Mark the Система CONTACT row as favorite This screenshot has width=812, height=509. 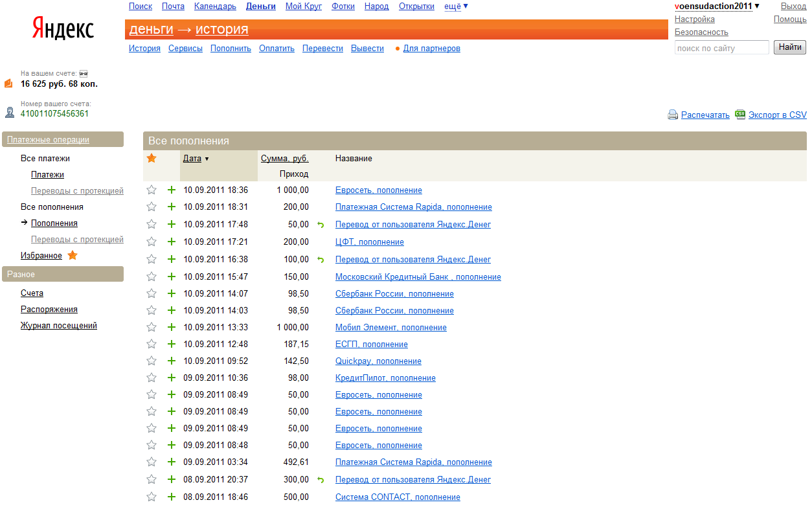tap(152, 497)
